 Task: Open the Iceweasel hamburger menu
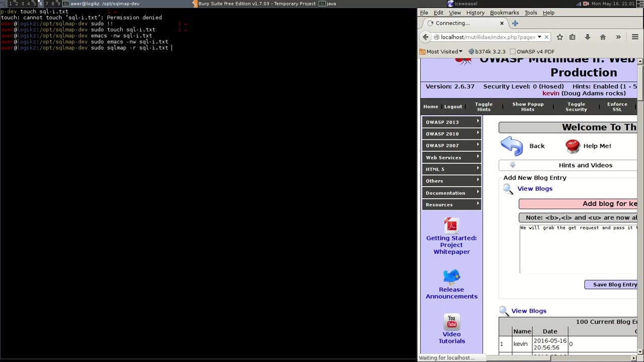(635, 37)
